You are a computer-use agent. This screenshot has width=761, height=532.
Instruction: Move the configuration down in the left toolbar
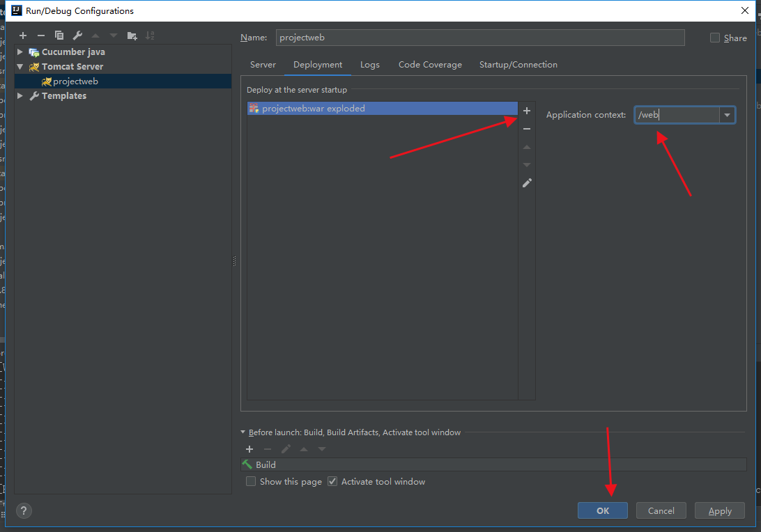click(114, 36)
